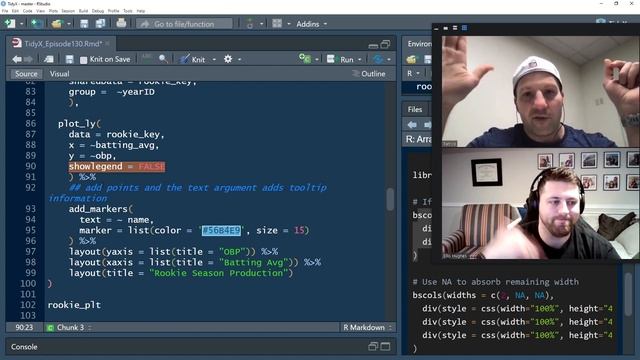
Task: Click the publish document icon
Action: pos(378,60)
